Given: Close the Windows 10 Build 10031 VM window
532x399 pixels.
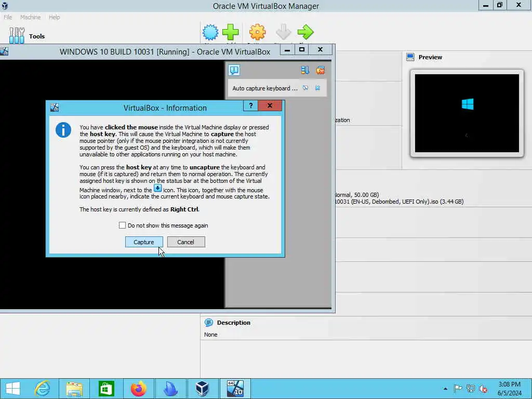Looking at the screenshot, I should click(x=320, y=50).
